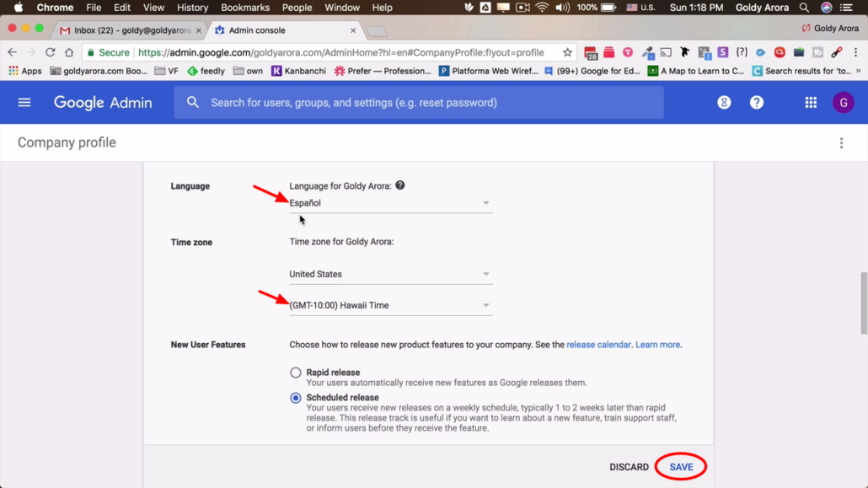Open the Chrome History menu
868x488 pixels.
coord(192,8)
